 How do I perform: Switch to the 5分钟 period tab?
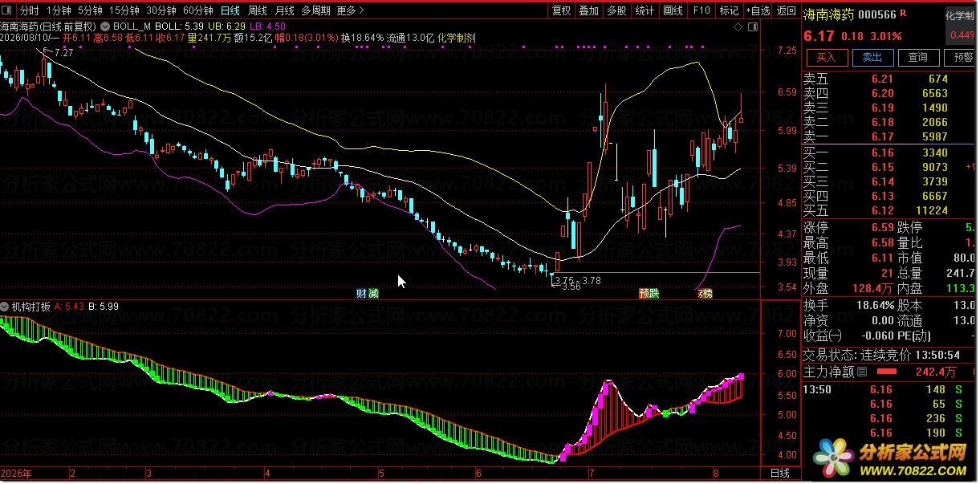point(92,10)
